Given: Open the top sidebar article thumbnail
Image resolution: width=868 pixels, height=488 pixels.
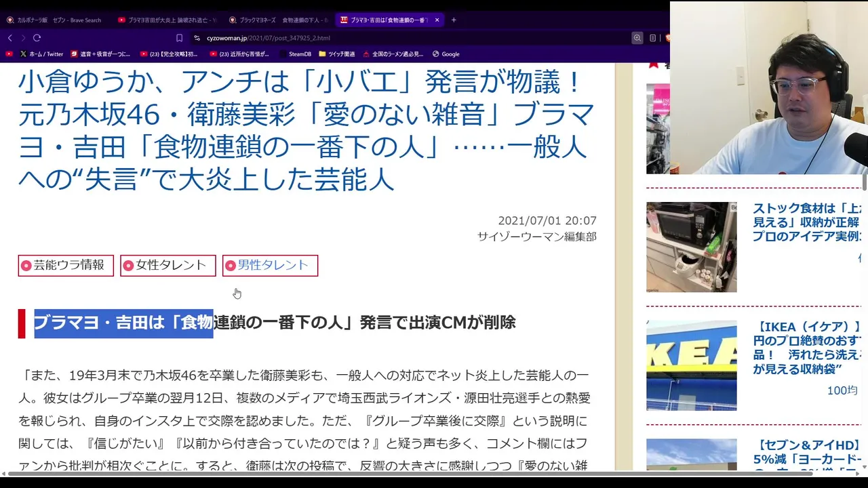Looking at the screenshot, I should coord(658,129).
